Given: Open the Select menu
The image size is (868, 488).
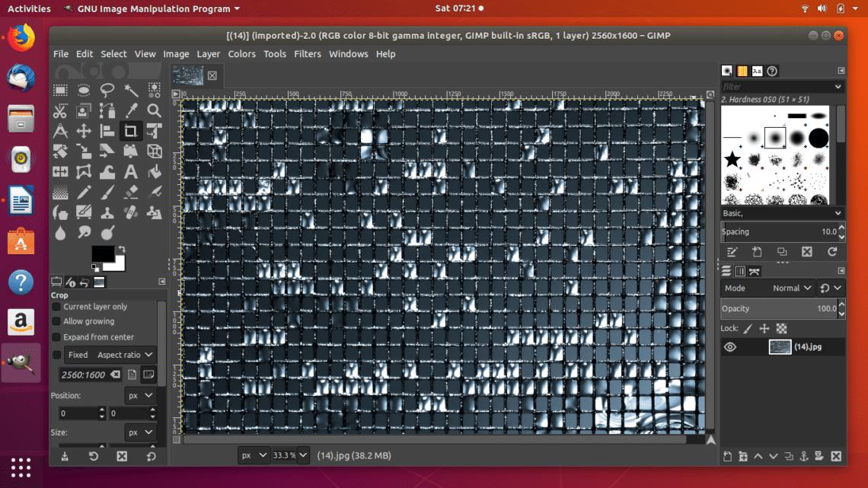Looking at the screenshot, I should pyautogui.click(x=113, y=54).
